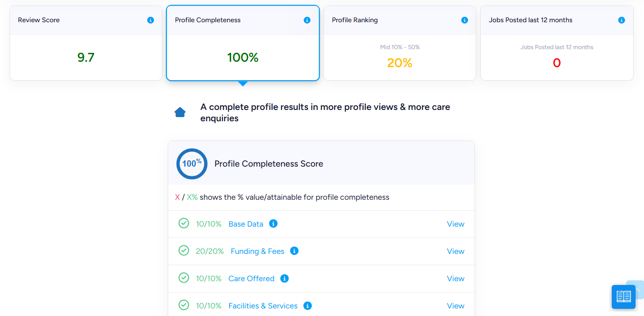The image size is (644, 316).
Task: Click the green check beside Base Data
Action: click(x=184, y=223)
